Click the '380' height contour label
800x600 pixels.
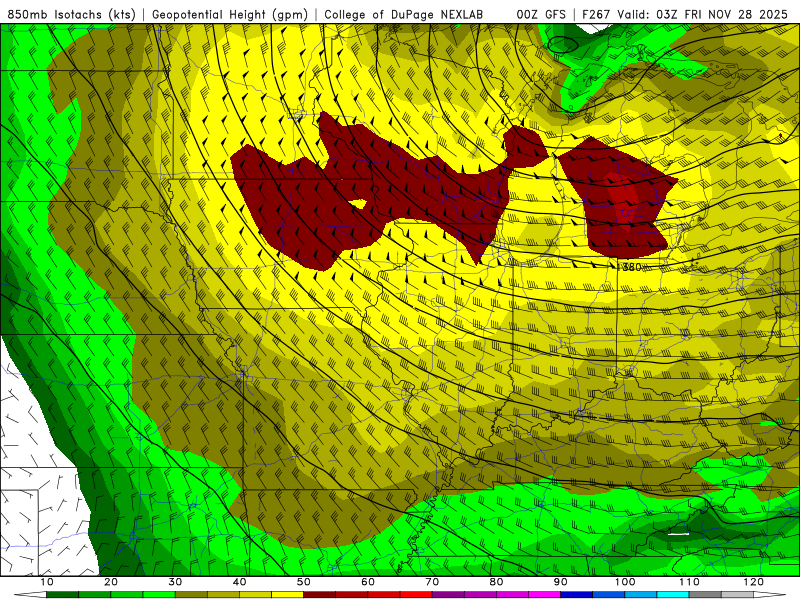point(632,267)
